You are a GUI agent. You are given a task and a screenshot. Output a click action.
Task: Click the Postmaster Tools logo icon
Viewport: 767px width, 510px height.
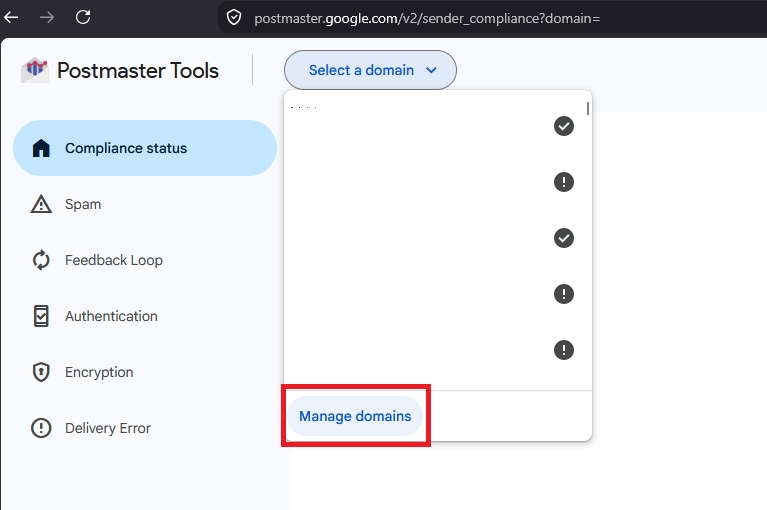pos(35,70)
